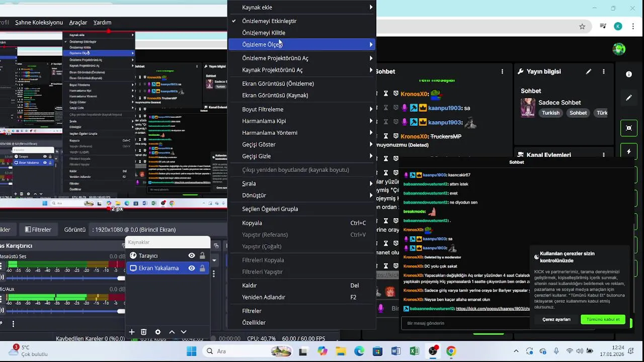Screen dimensions: 644x362
Task: Open Word from the taskbar
Action: pos(396,351)
